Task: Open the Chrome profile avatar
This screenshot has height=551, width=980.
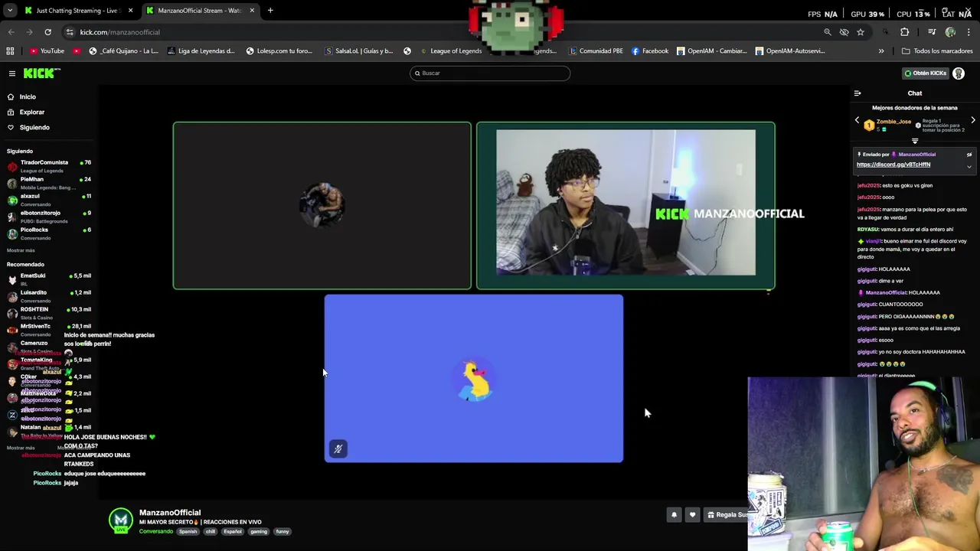Action: (950, 32)
